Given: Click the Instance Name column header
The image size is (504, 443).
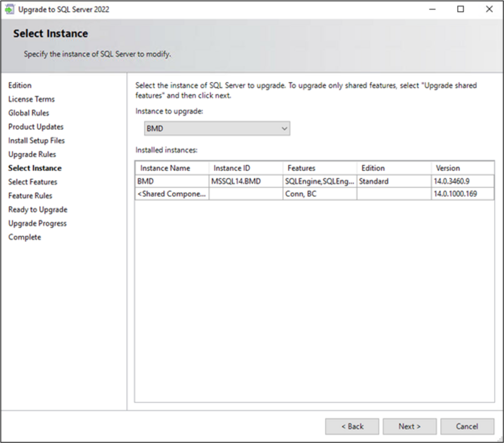Looking at the screenshot, I should [172, 168].
